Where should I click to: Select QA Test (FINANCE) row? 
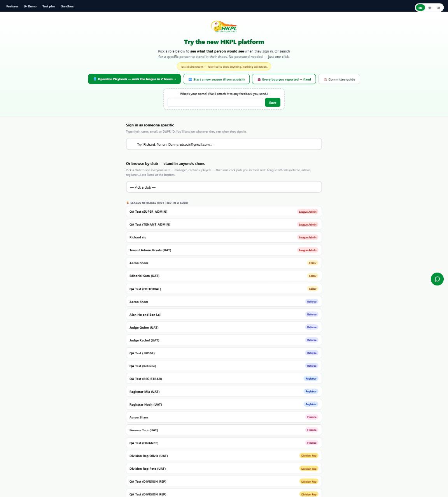tap(224, 443)
